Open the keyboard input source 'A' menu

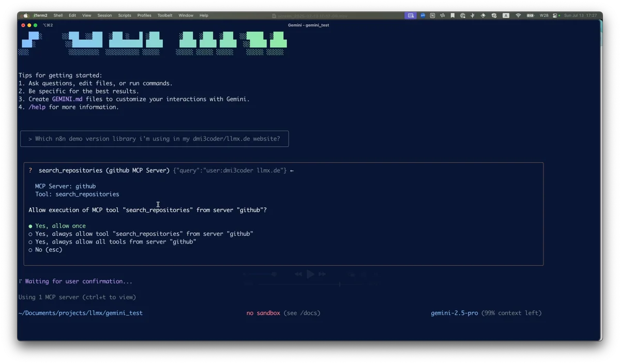(x=506, y=16)
